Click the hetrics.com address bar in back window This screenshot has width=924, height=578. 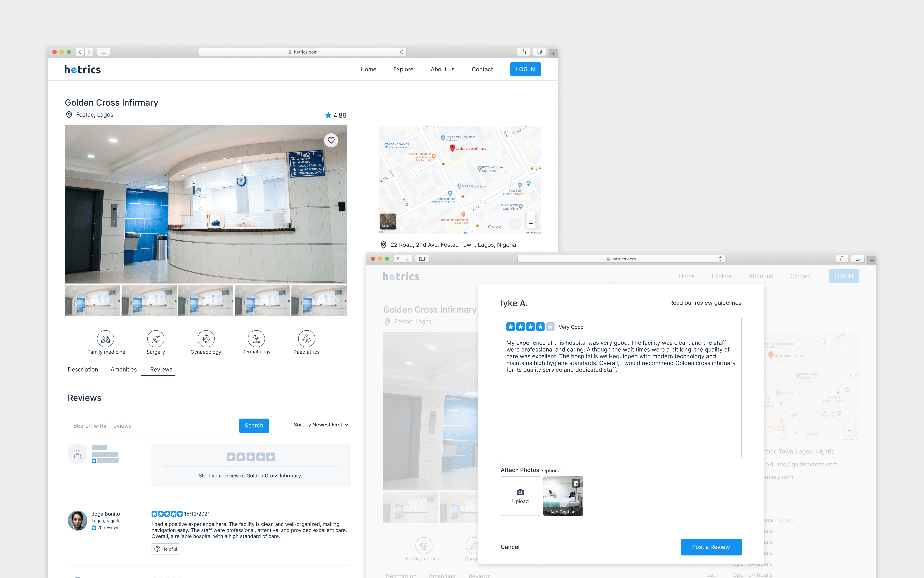[303, 52]
